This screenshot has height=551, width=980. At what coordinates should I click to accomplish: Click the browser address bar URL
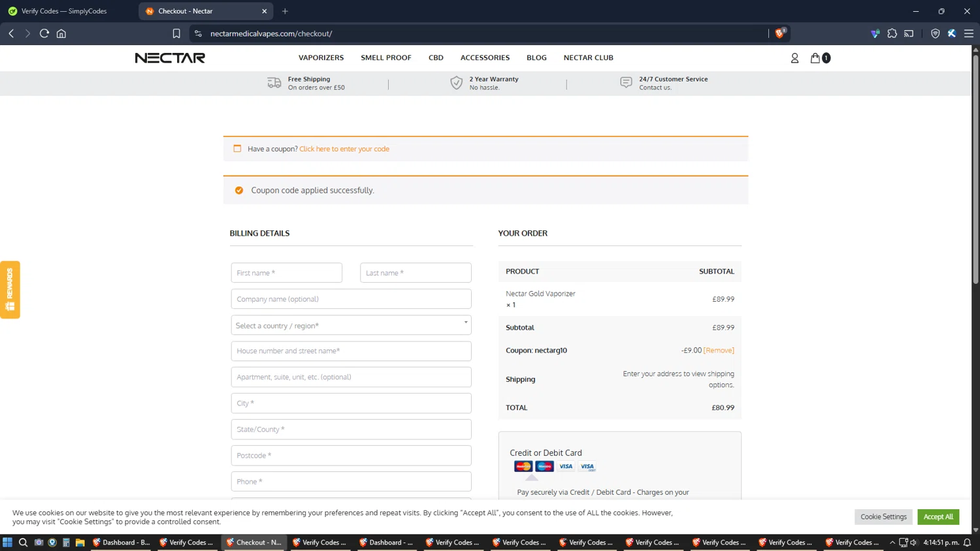click(x=271, y=33)
